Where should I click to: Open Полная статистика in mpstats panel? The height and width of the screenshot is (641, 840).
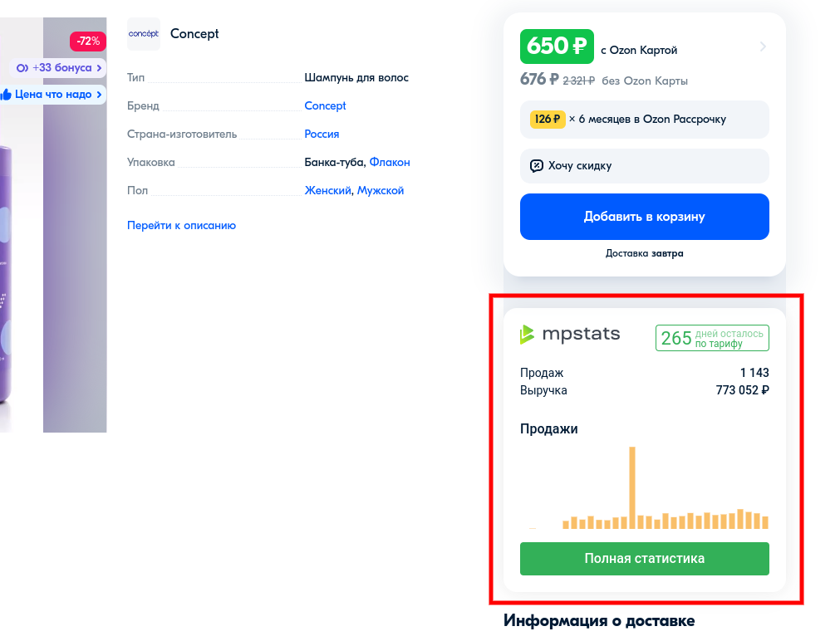coord(644,559)
